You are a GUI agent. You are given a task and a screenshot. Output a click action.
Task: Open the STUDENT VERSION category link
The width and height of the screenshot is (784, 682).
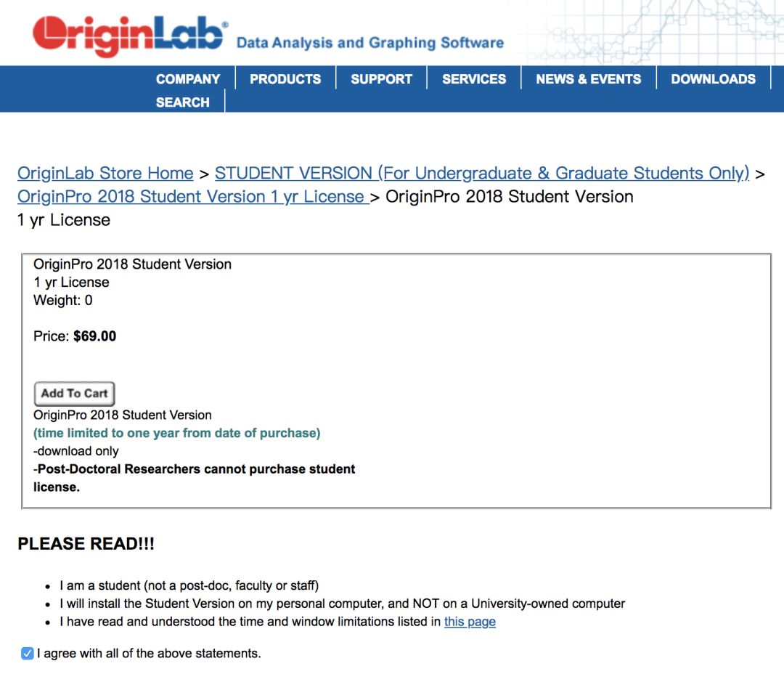tap(481, 174)
